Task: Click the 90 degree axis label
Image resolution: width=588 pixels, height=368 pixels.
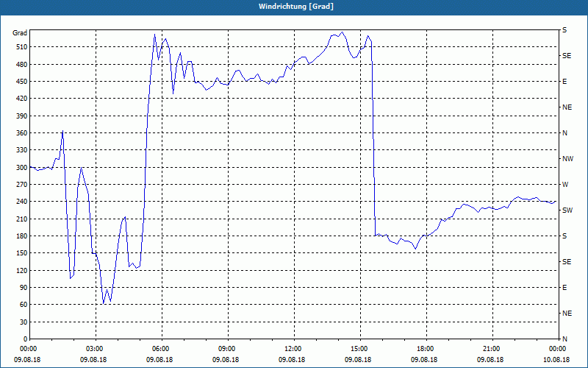Action: pyautogui.click(x=24, y=288)
